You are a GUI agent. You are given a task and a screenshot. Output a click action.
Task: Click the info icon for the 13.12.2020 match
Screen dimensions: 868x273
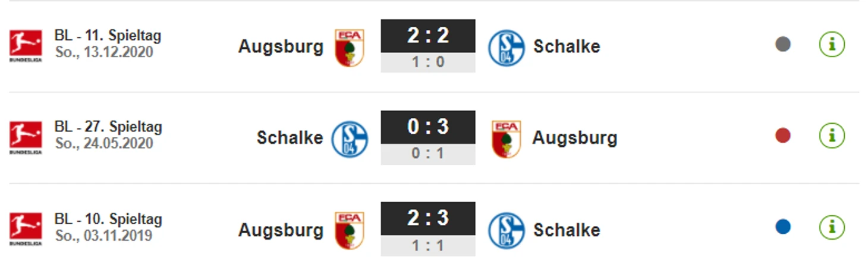(x=832, y=45)
